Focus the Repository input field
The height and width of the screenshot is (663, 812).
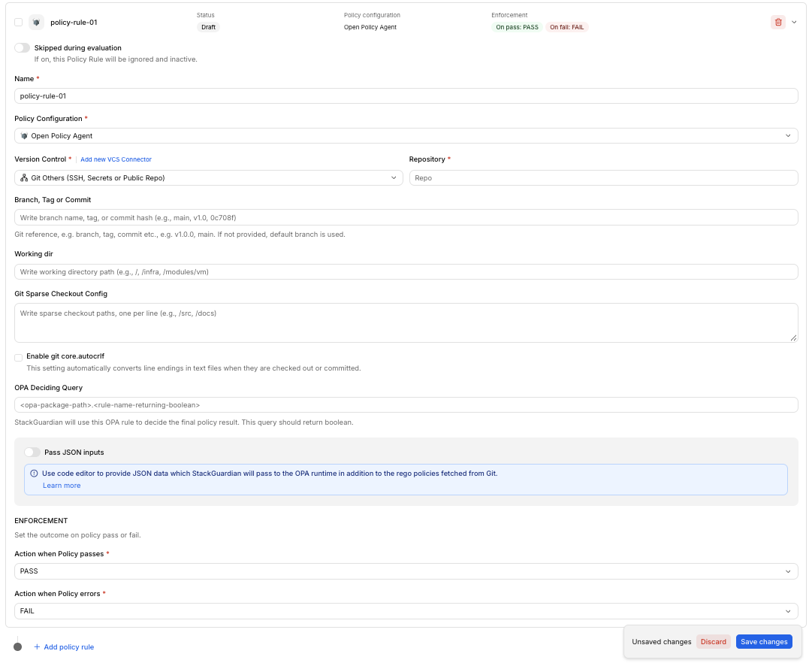(x=603, y=178)
